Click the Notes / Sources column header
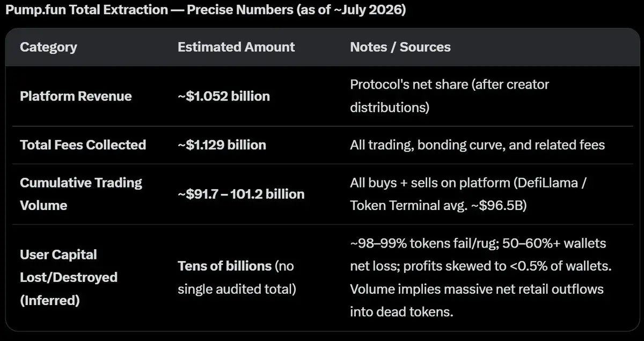This screenshot has width=644, height=341. coord(400,47)
